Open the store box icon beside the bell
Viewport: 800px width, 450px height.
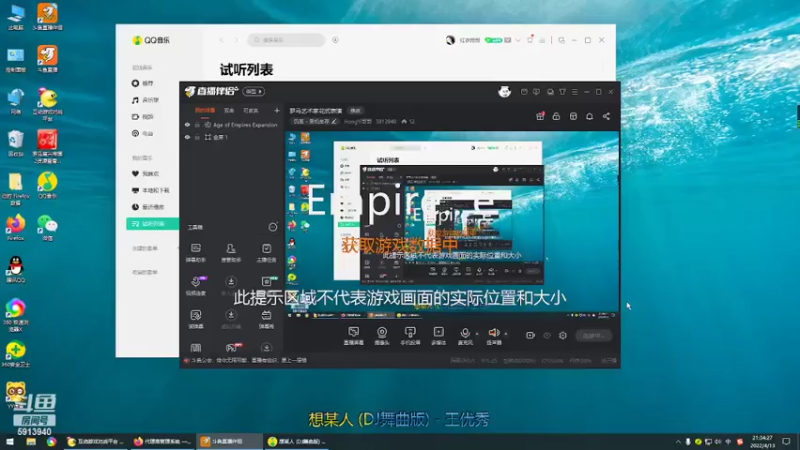(573, 116)
